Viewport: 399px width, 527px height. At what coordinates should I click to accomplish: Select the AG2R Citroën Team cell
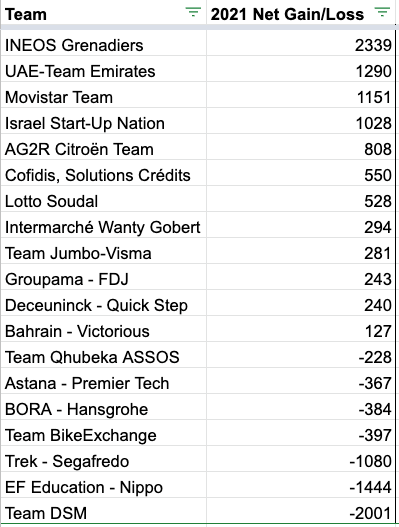103,147
